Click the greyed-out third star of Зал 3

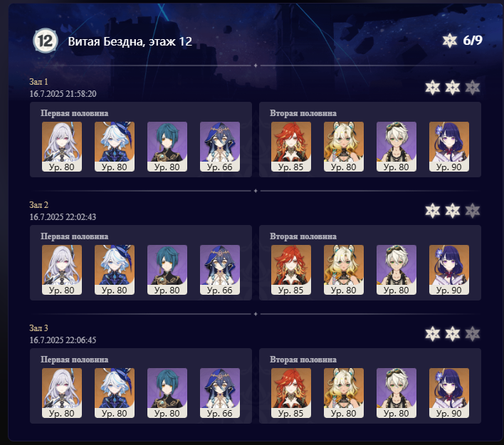472,334
